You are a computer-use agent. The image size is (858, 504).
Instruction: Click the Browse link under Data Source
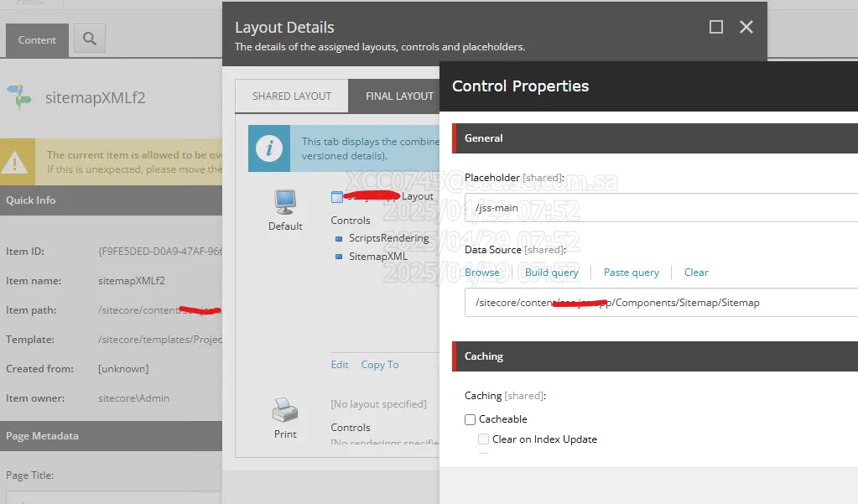(482, 273)
